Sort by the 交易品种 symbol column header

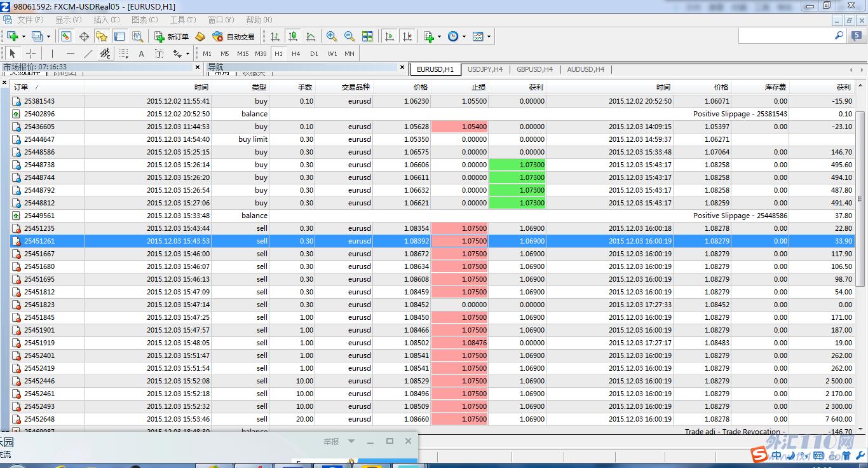click(x=344, y=87)
